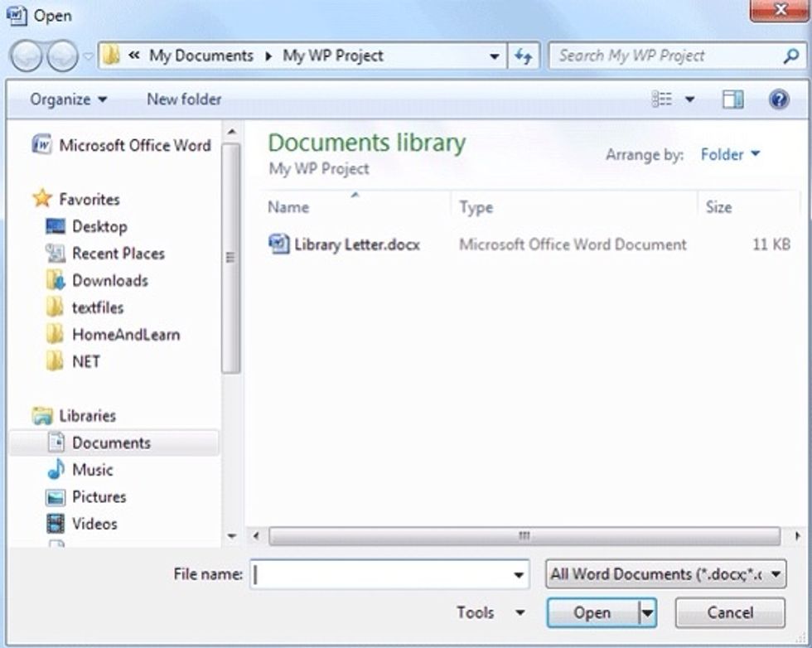Show the preview pane icon
Screen dimensions: 812x648
pyautogui.click(x=732, y=99)
